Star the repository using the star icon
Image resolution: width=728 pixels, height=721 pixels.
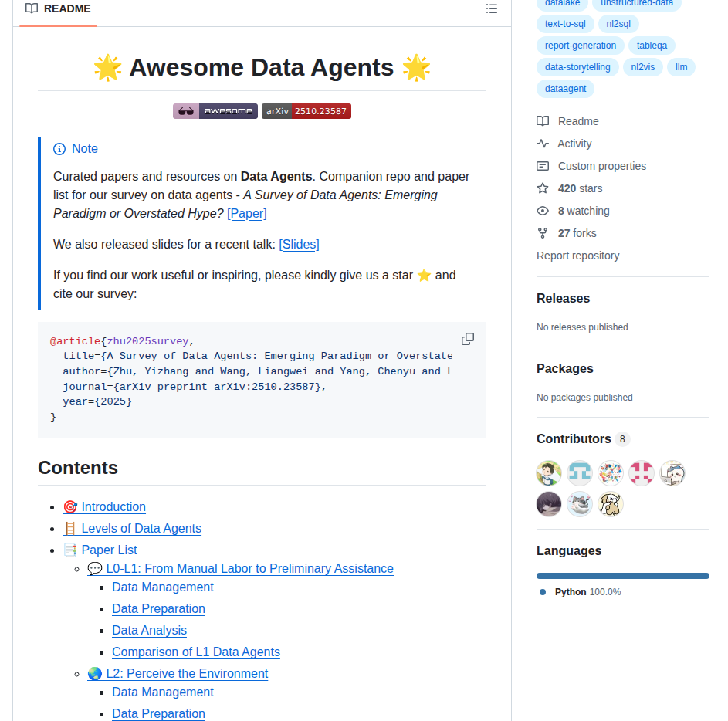click(x=542, y=188)
